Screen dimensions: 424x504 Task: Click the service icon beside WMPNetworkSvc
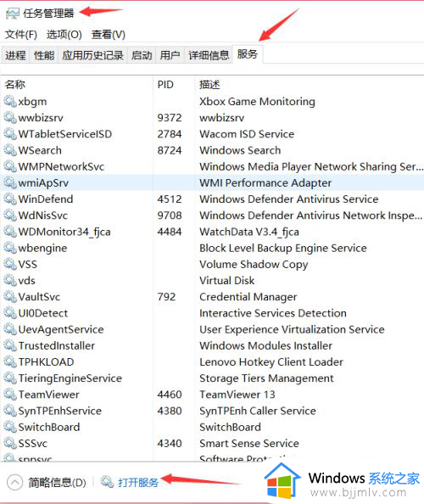(10, 166)
